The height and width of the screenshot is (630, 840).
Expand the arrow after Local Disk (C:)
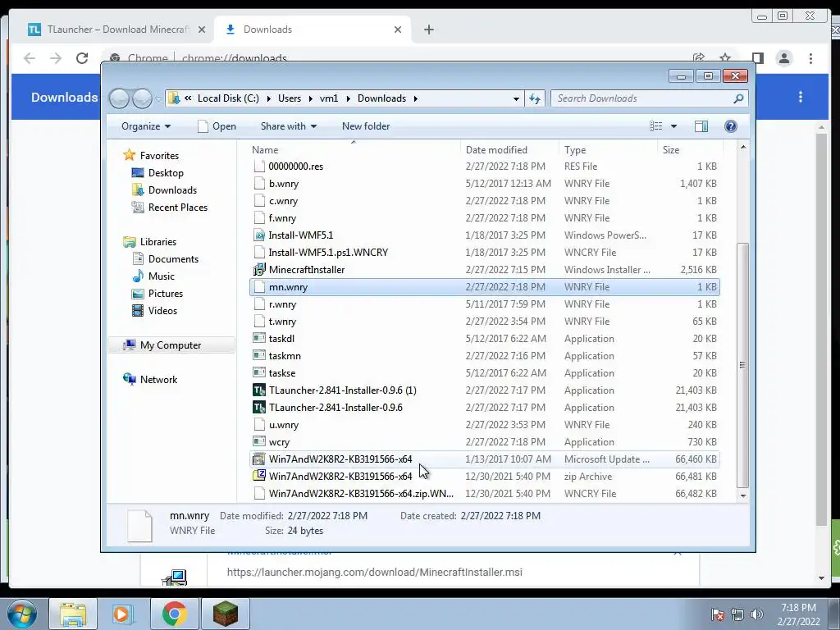(268, 98)
